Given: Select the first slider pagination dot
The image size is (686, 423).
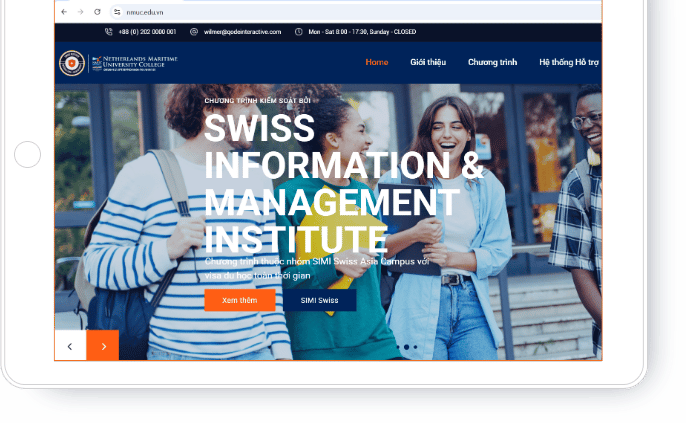Looking at the screenshot, I should tap(398, 347).
